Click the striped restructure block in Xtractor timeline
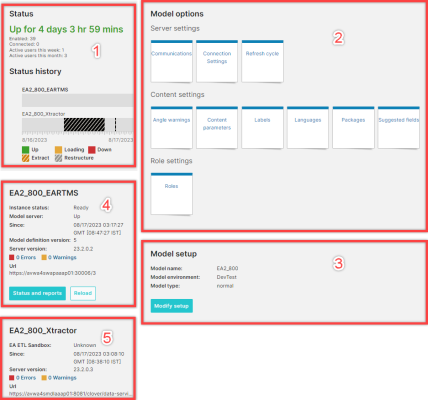The height and width of the screenshot is (400, 428). [x=84, y=124]
